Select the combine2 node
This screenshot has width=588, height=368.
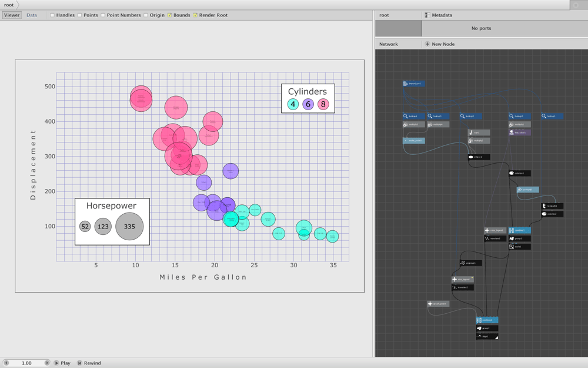[487, 320]
